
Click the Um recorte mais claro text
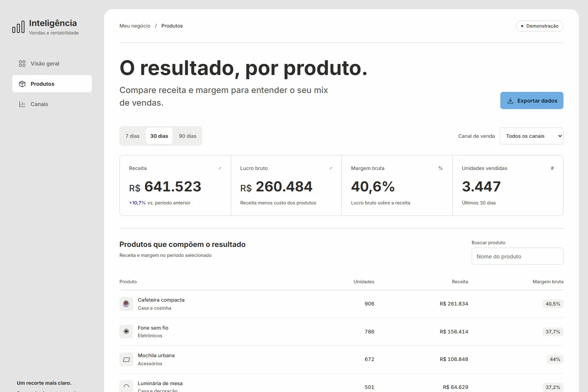pyautogui.click(x=44, y=383)
